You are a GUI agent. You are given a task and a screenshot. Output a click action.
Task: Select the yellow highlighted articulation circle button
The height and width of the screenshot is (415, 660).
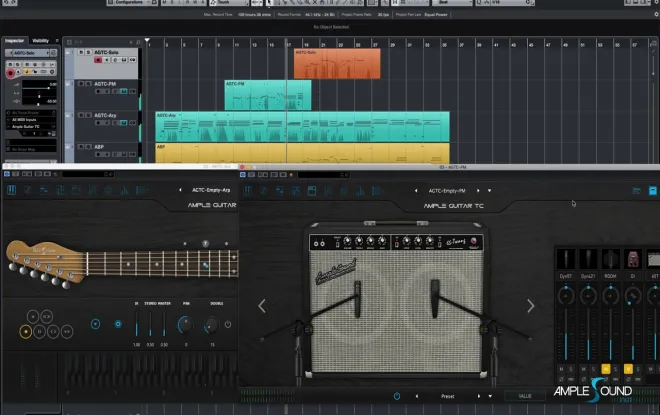(26, 332)
